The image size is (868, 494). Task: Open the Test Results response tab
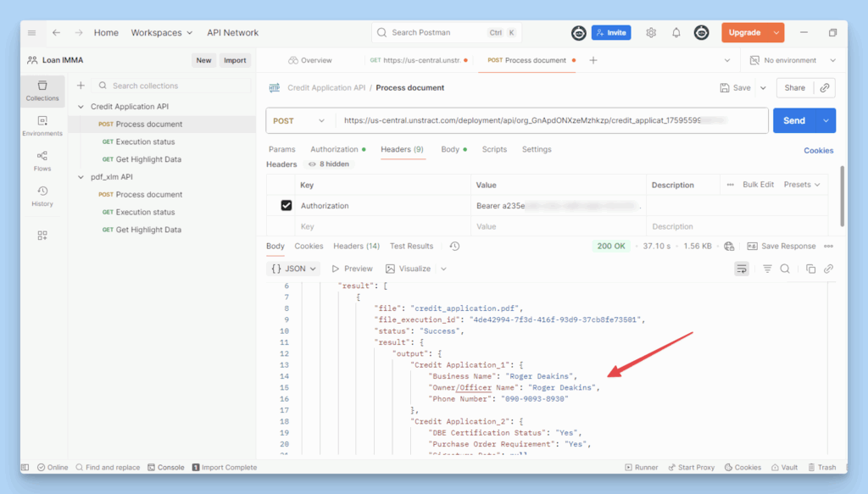[x=411, y=247]
